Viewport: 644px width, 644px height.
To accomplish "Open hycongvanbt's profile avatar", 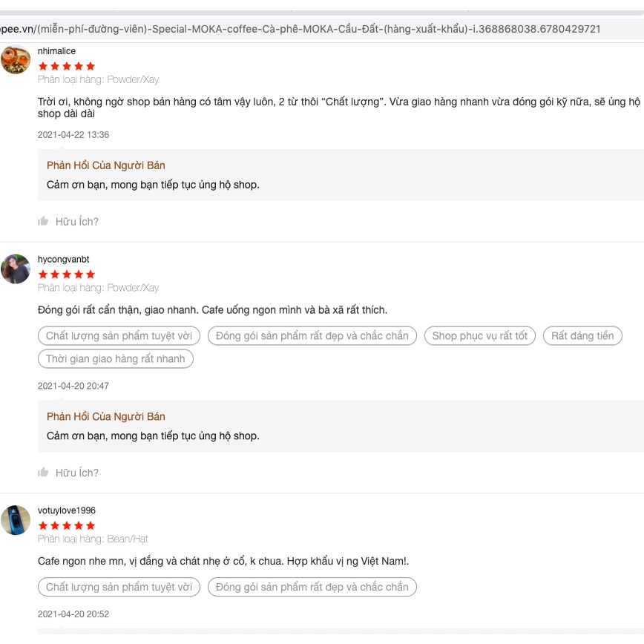I will click(x=16, y=269).
